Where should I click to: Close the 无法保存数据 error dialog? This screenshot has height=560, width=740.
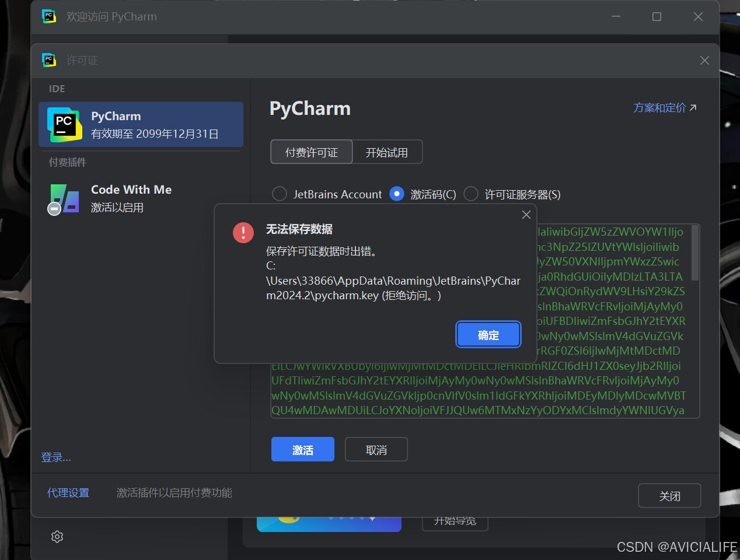coord(526,215)
